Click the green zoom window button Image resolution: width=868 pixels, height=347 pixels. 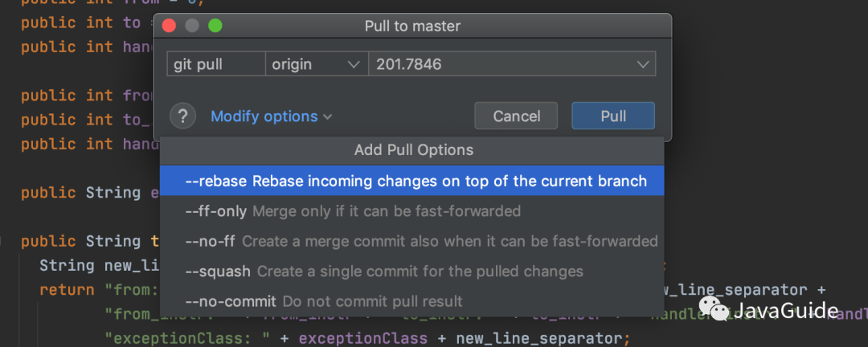point(215,26)
